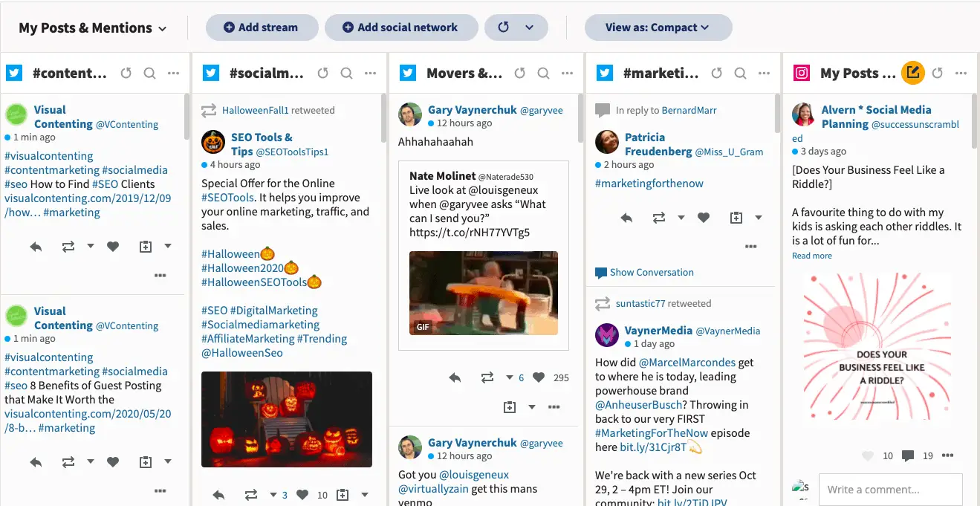This screenshot has width=980, height=506.
Task: Click the #content stream scrollbar
Action: pos(187,117)
